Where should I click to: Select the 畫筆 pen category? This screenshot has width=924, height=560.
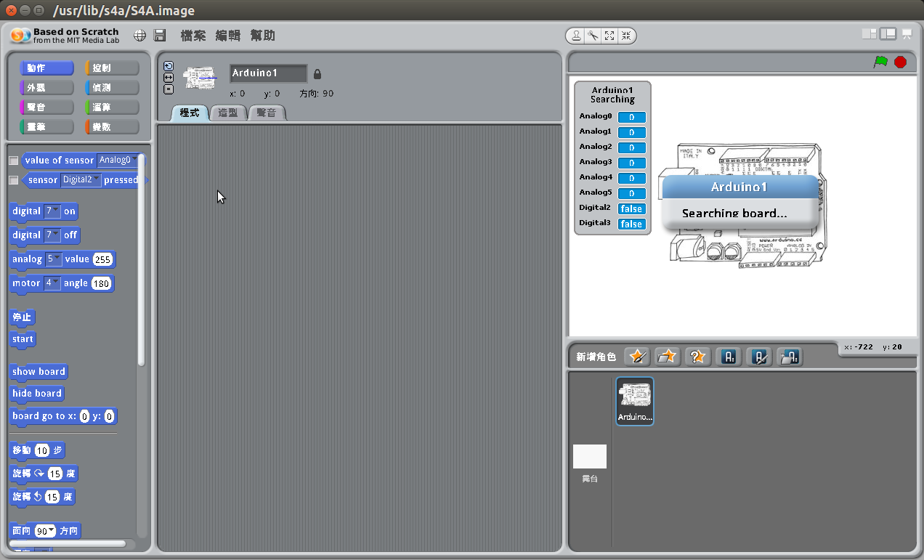coord(46,127)
